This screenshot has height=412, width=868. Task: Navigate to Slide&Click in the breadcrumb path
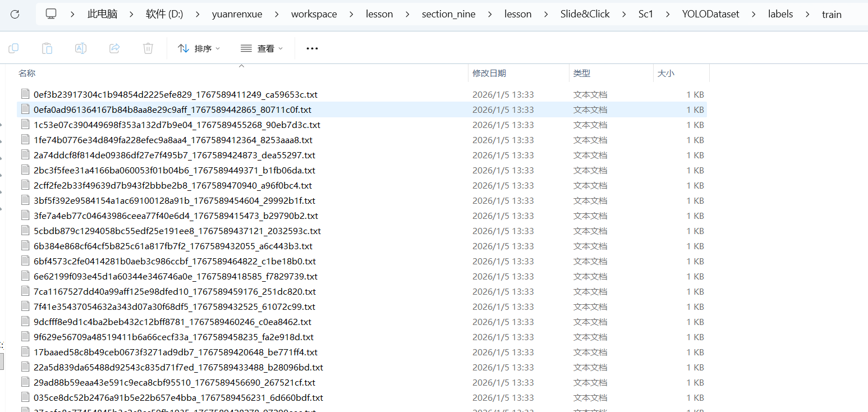(x=585, y=14)
